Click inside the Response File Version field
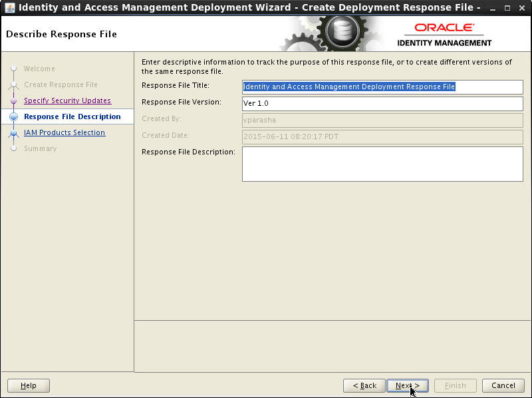This screenshot has height=398, width=532. (x=382, y=103)
